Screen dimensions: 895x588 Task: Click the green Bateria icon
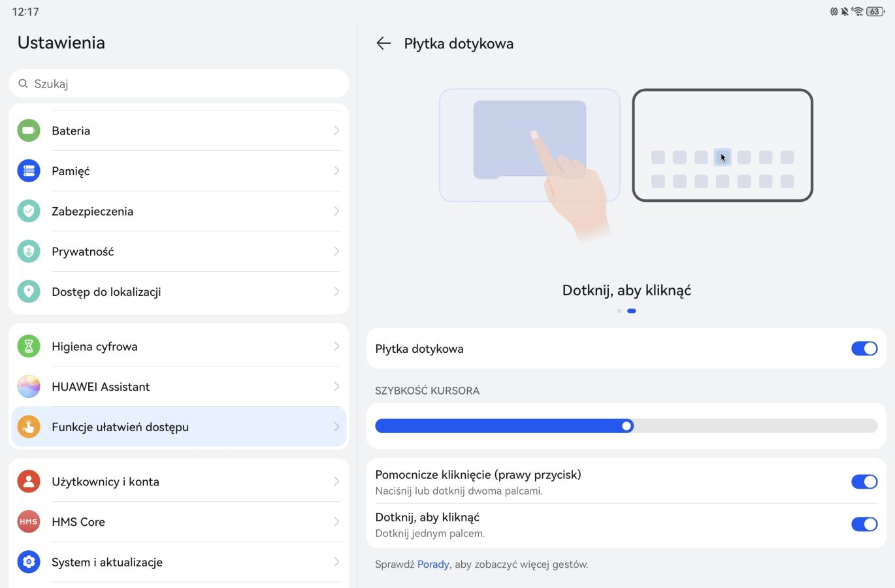point(29,131)
